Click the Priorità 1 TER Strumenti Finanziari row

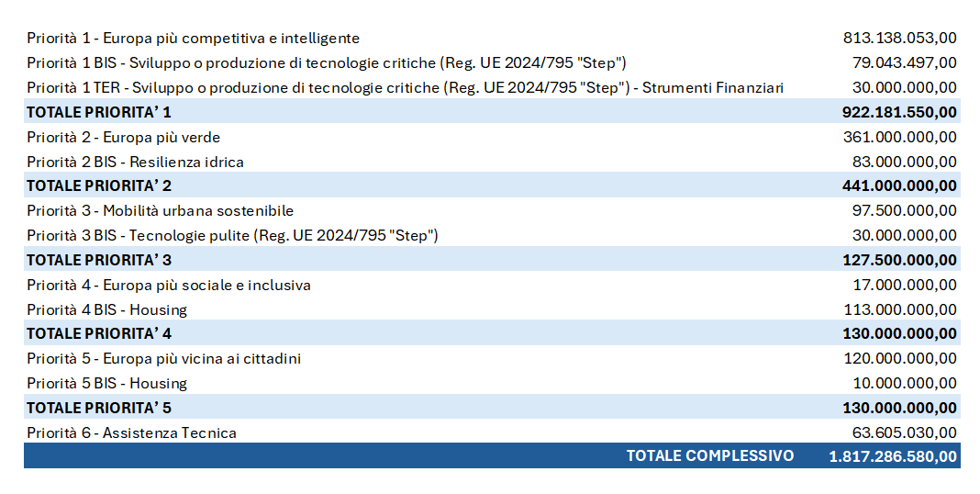(x=492, y=87)
